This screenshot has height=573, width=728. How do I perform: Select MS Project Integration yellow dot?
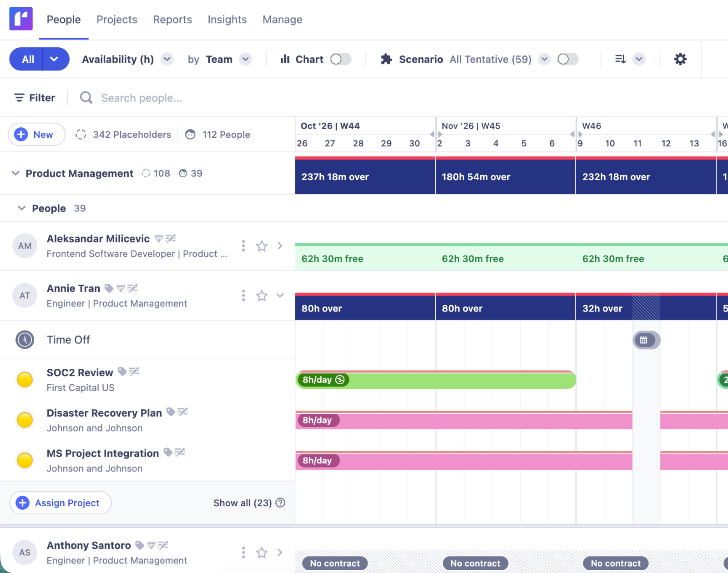click(x=25, y=461)
